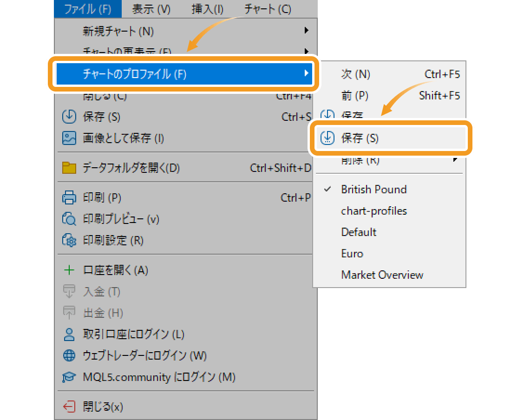Select 新規チャート (N) menu entry

(x=185, y=31)
